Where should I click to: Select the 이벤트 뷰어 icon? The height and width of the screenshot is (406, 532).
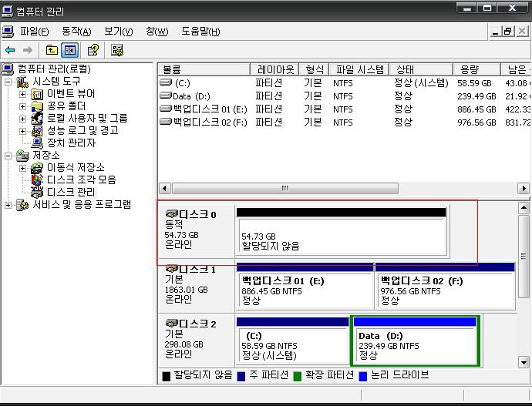point(37,94)
